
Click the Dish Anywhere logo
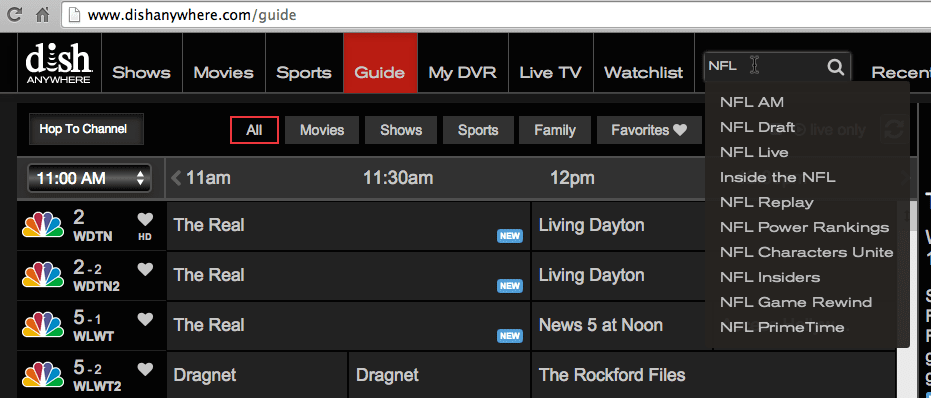(58, 63)
